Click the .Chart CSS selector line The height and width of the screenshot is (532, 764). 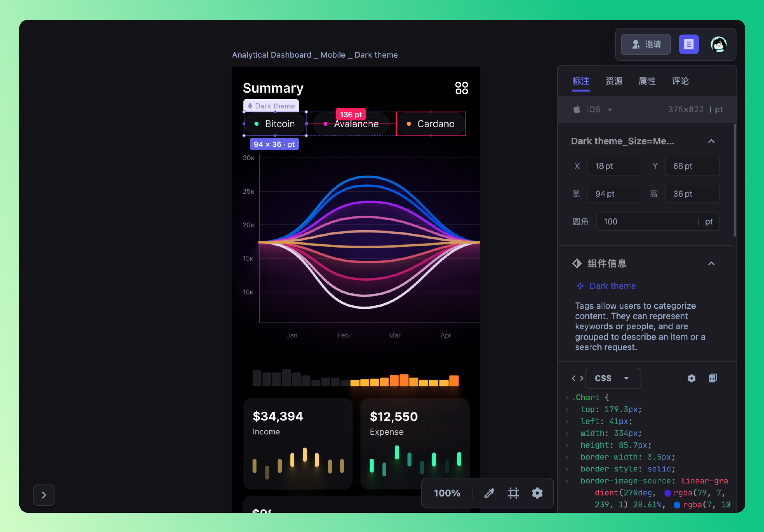coord(590,397)
